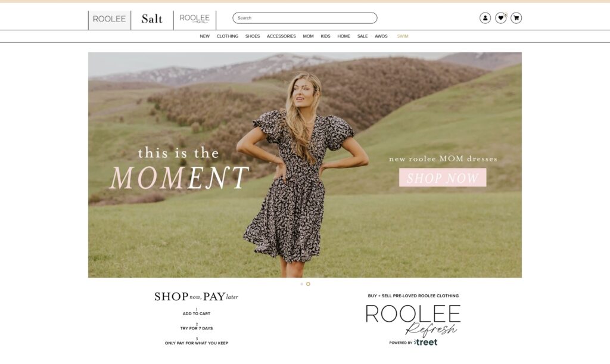
Task: Click the SHOP NOW banner button
Action: coord(443,178)
